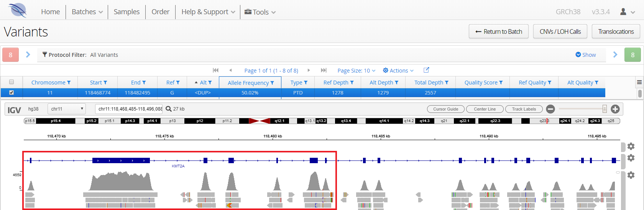Open top track settings gear
This screenshot has width=644, height=210.
tap(631, 146)
